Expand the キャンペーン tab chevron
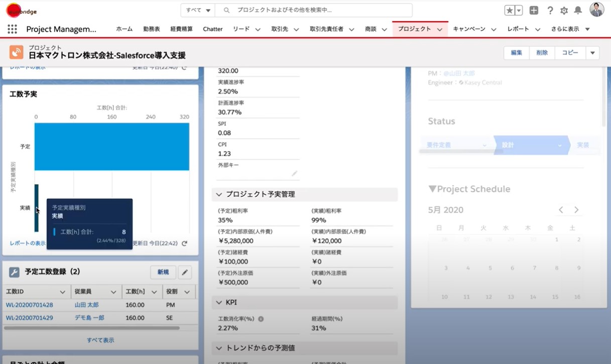The image size is (611, 364). [x=494, y=30]
